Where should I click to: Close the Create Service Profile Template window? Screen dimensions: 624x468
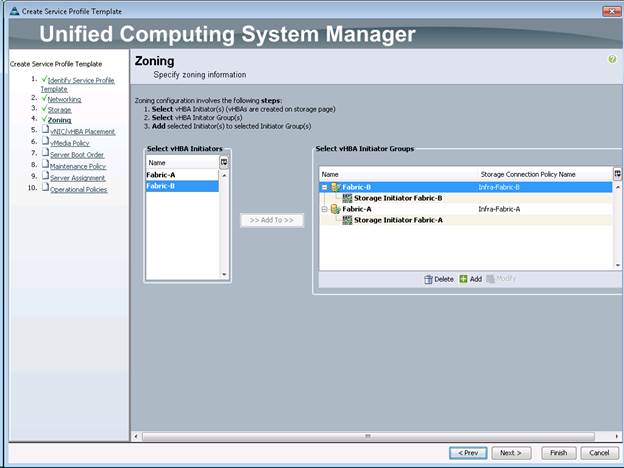[611, 11]
